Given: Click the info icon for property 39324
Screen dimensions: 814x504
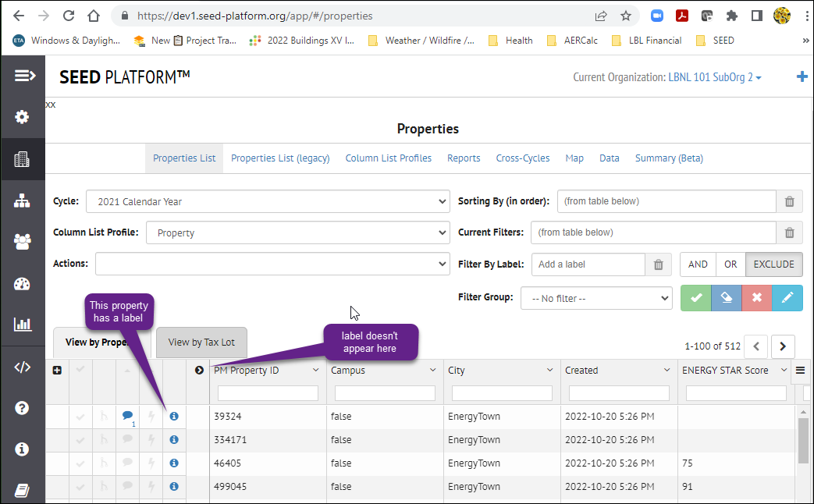Looking at the screenshot, I should pyautogui.click(x=174, y=417).
